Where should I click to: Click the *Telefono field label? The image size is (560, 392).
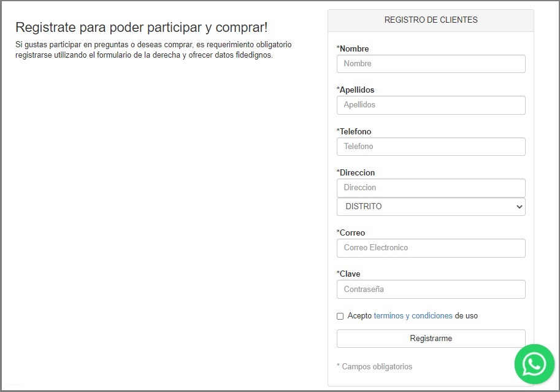(353, 131)
